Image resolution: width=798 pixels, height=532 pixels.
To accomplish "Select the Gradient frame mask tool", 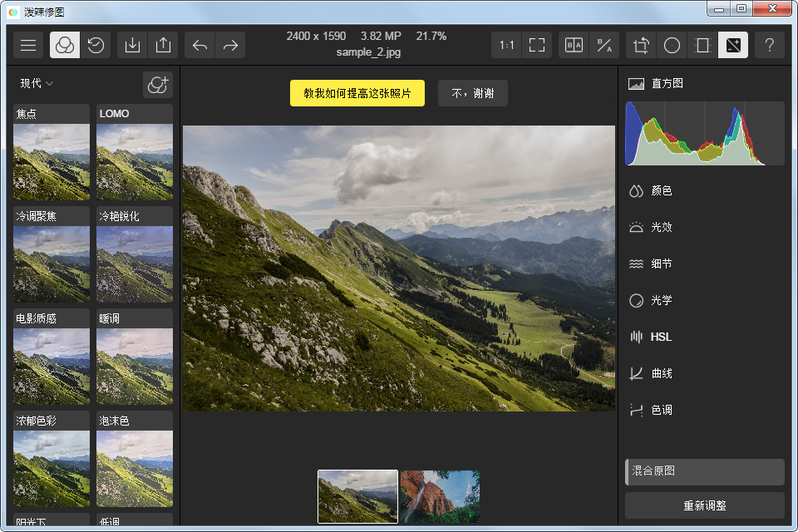I will (x=702, y=45).
